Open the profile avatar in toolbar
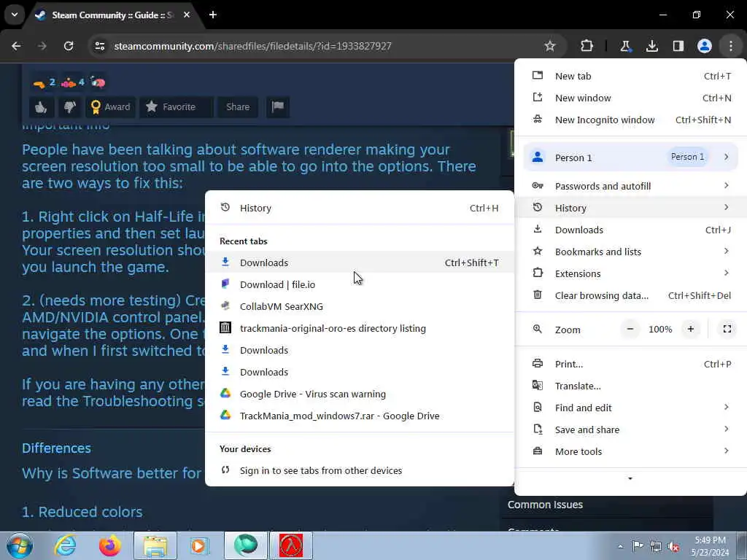Viewport: 747px width, 560px height. [704, 46]
